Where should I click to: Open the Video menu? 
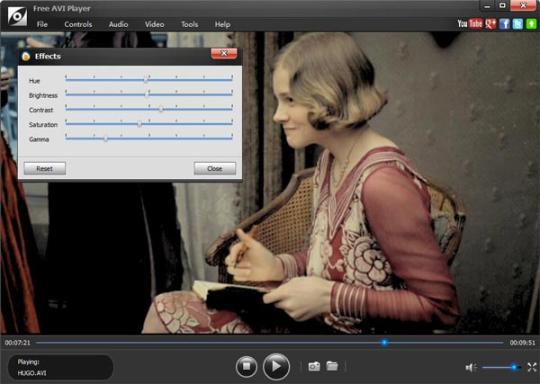tap(154, 24)
